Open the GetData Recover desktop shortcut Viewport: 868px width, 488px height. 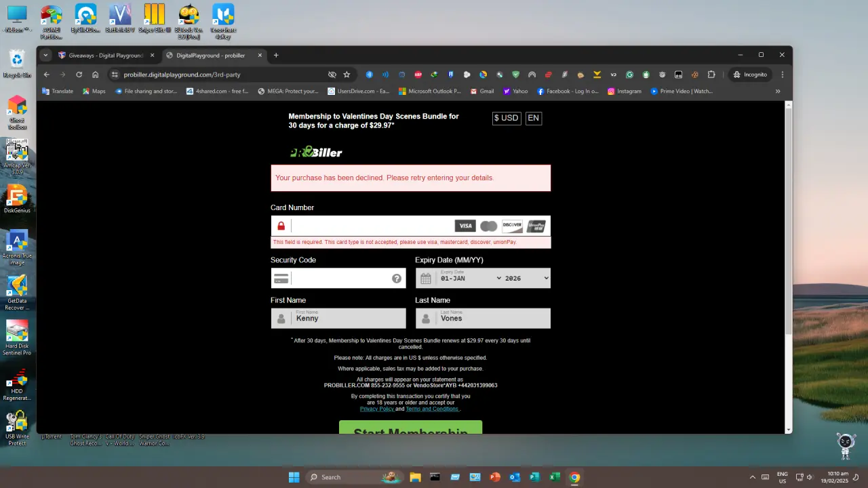click(x=17, y=293)
